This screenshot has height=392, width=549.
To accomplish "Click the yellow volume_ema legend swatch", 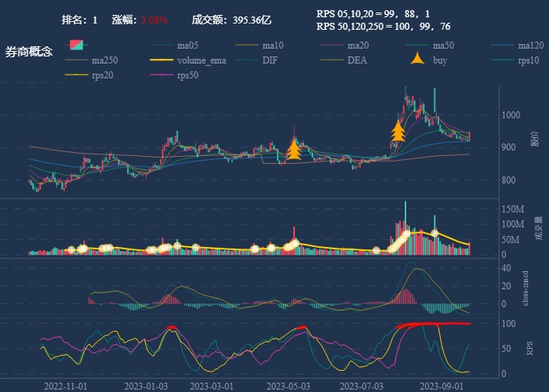I will click(162, 60).
